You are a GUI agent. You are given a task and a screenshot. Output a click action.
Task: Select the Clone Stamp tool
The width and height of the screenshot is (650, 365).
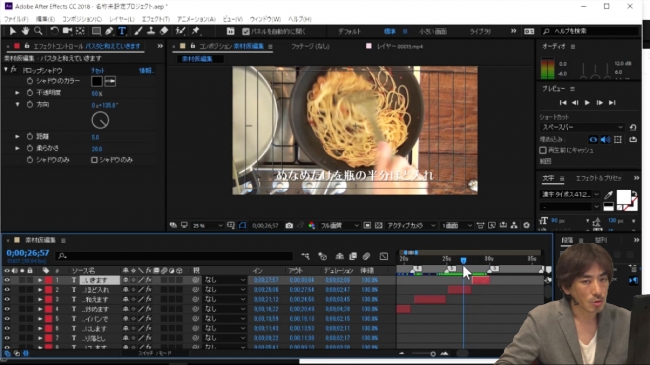click(151, 31)
